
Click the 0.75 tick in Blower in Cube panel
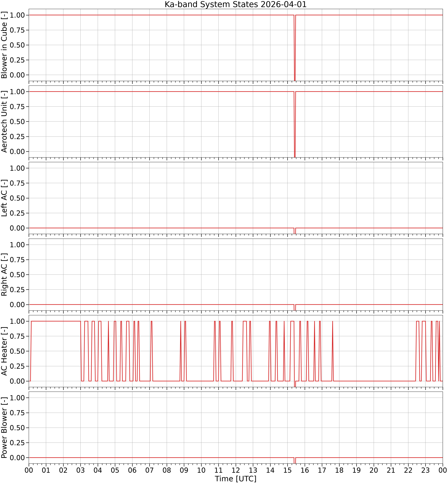tap(17, 30)
